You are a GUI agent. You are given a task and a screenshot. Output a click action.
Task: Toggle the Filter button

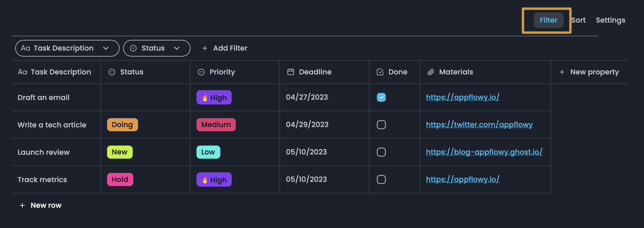(548, 20)
